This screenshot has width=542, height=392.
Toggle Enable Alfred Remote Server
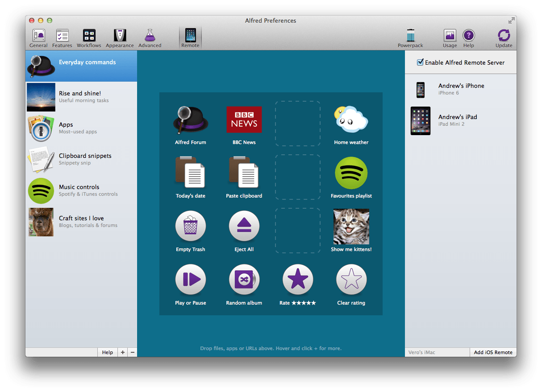(420, 62)
